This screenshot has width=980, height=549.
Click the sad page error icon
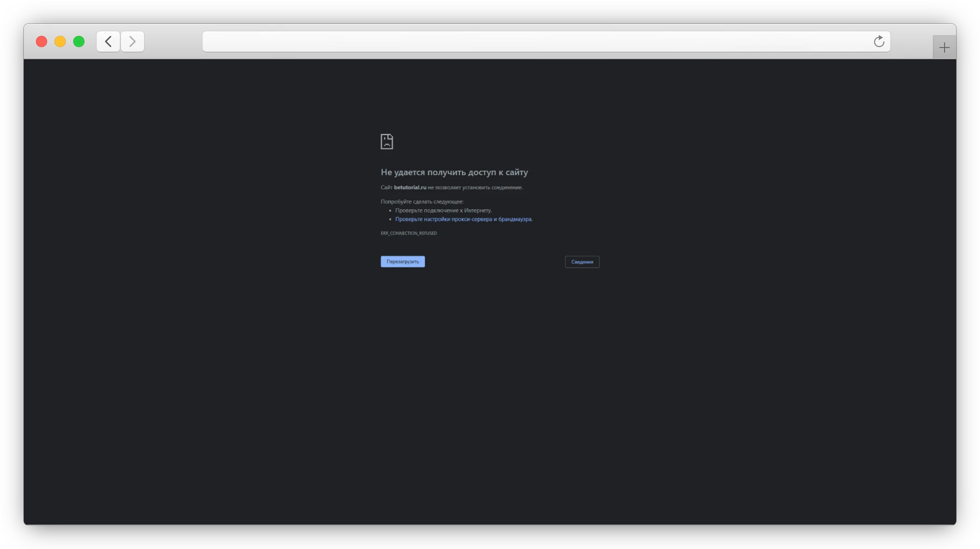387,141
